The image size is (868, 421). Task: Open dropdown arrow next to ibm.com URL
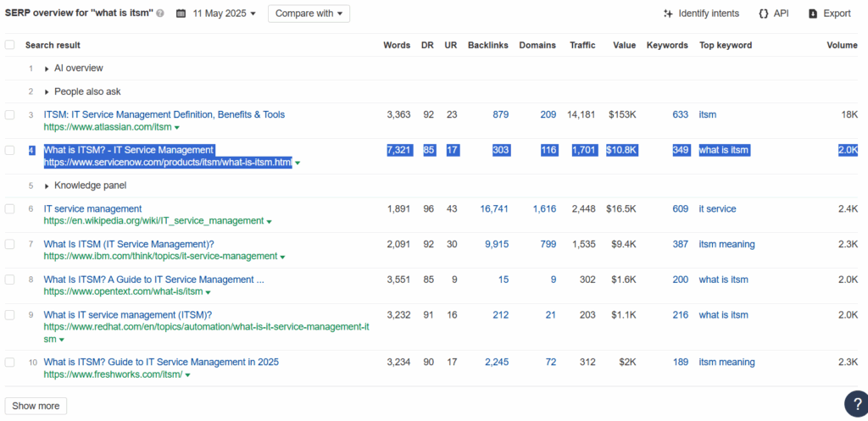(282, 257)
